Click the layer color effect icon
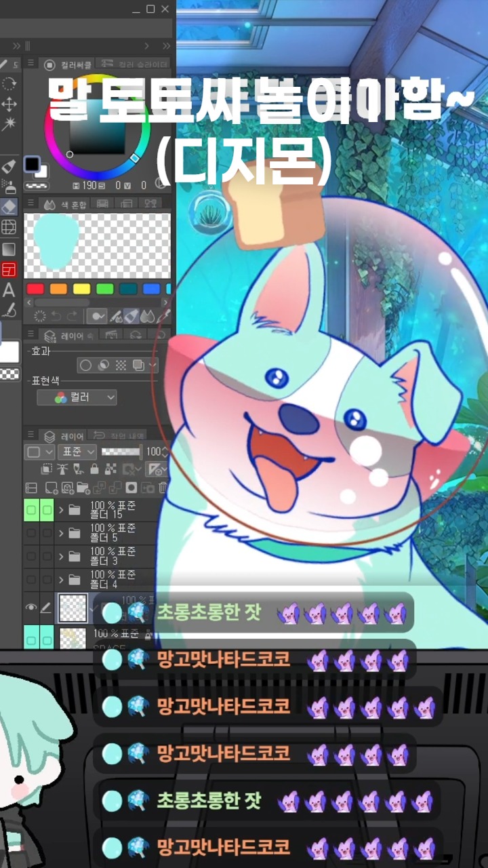The height and width of the screenshot is (868, 488). (138, 365)
